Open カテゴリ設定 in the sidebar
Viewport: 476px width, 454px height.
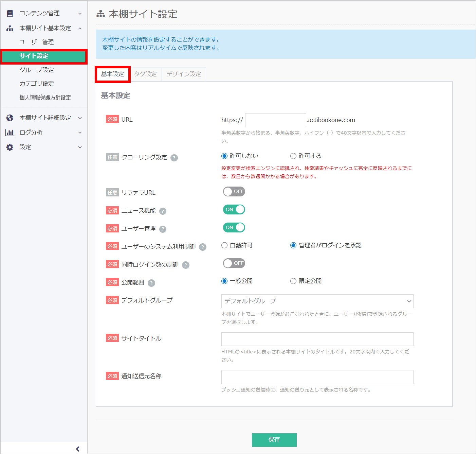tap(36, 83)
